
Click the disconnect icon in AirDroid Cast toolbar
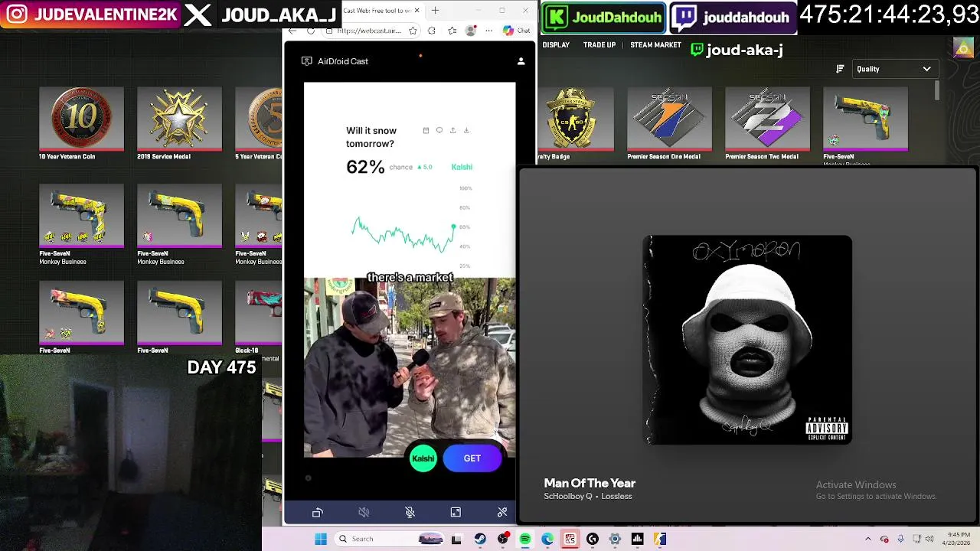pos(502,513)
